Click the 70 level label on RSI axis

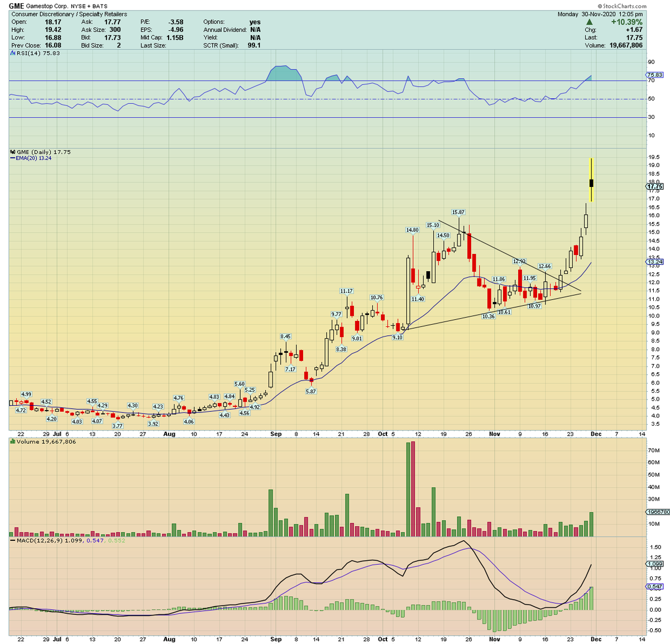(x=651, y=80)
